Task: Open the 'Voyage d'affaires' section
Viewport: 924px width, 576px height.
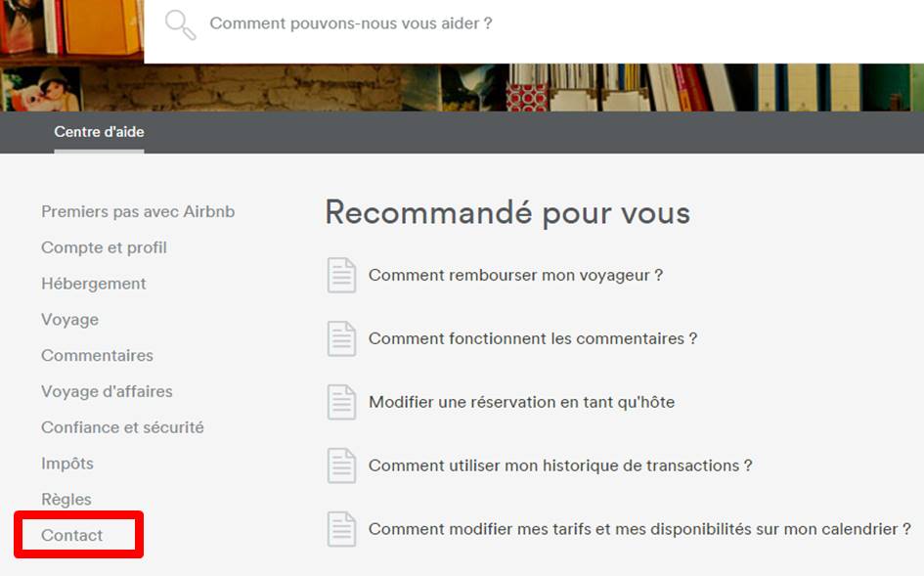Action: tap(107, 391)
